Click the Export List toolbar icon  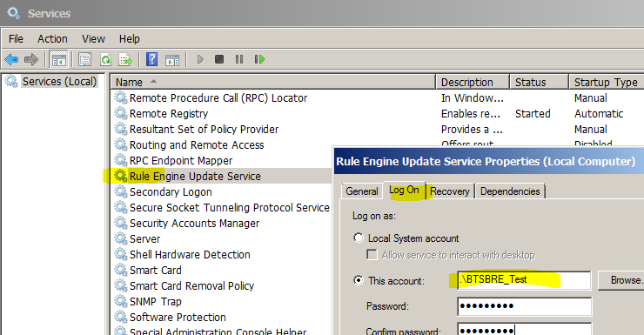[x=125, y=59]
